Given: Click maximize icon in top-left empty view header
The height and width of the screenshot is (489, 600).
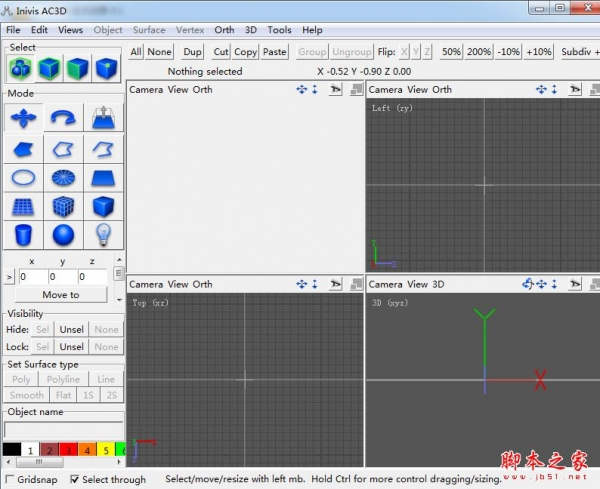Looking at the screenshot, I should [357, 90].
